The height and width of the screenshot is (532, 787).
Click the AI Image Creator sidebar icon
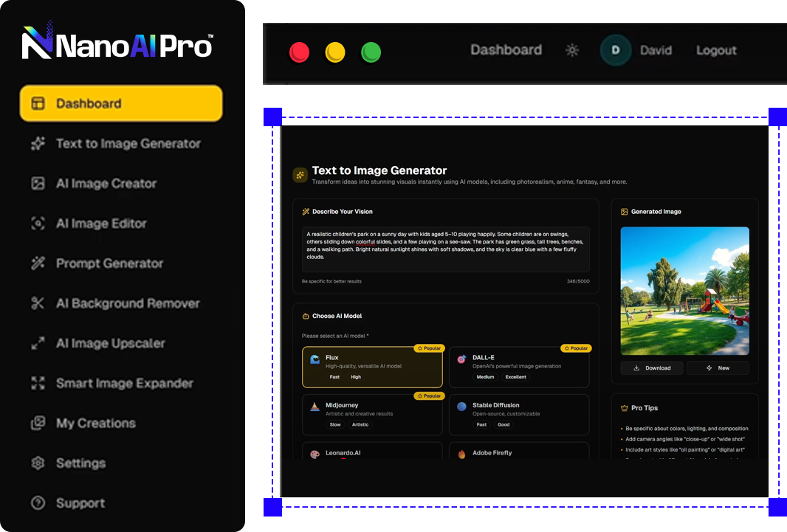pyautogui.click(x=38, y=184)
